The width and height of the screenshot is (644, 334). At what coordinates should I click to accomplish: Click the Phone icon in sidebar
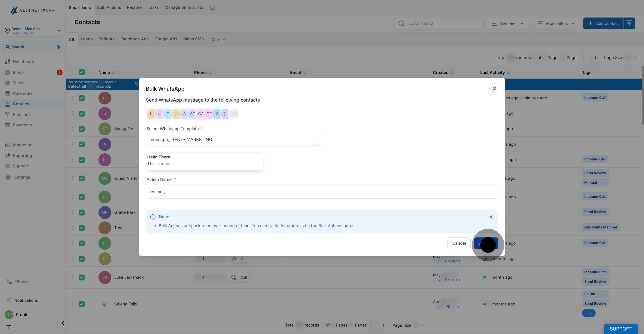pos(9,281)
